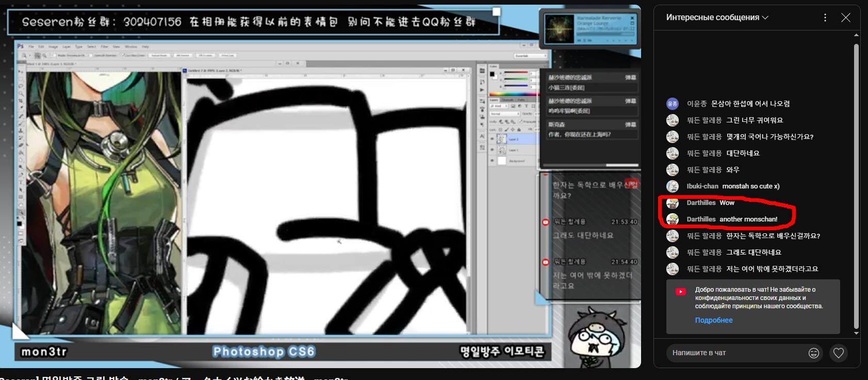This screenshot has width=868, height=380.
Task: Select message '한자는 독학으로 배우신걸까요?'
Action: point(773,236)
